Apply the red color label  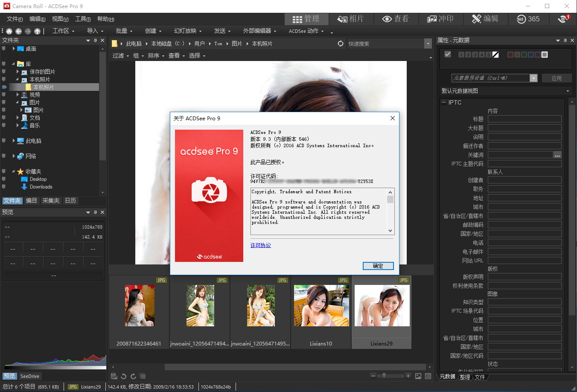pyautogui.click(x=510, y=55)
